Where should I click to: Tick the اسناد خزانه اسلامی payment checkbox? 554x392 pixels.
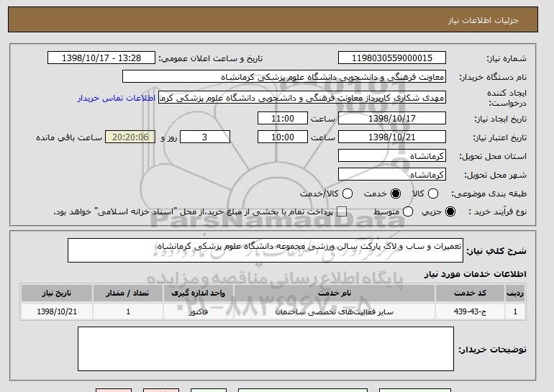[x=341, y=212]
